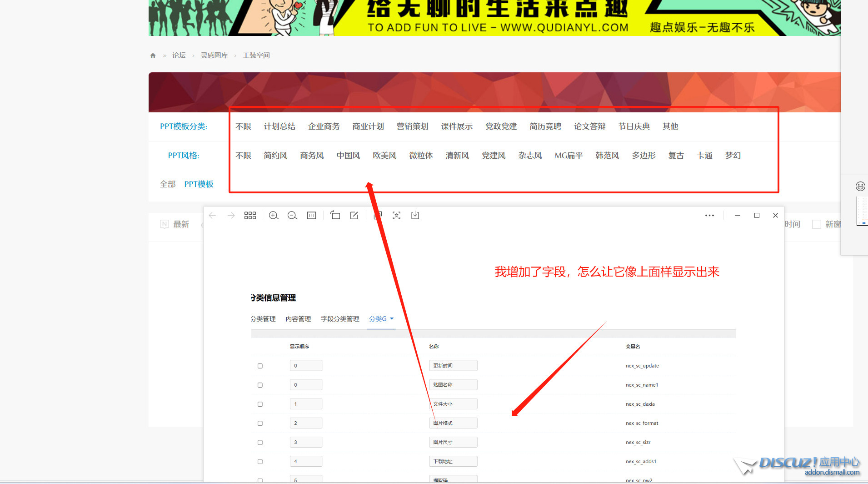
Task: Select the 企业商务 template category
Action: pos(324,126)
